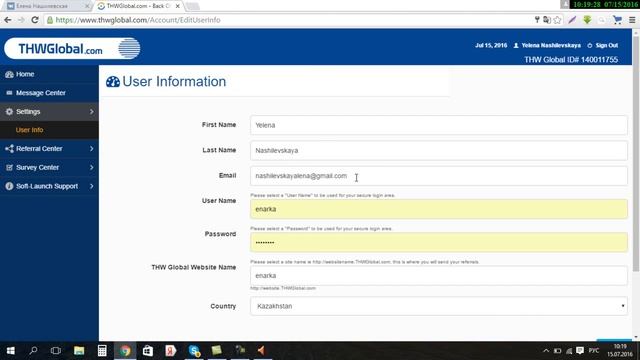The width and height of the screenshot is (640, 360).
Task: Open Windows Store from taskbar
Action: coord(148,351)
